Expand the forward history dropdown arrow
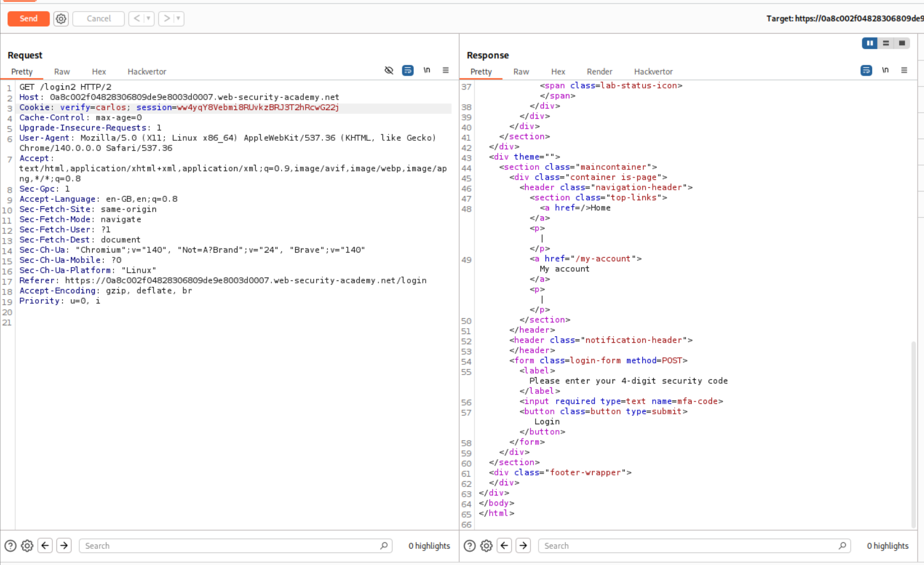924x565 pixels. point(178,19)
